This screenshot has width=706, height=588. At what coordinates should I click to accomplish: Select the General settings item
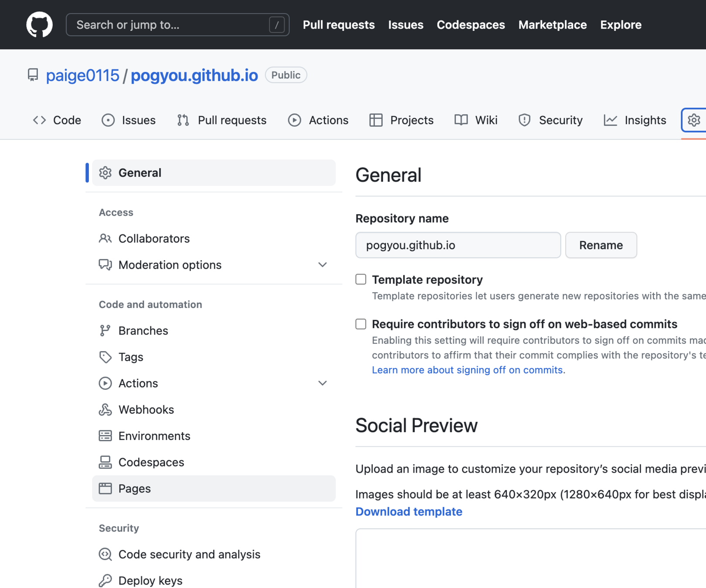click(214, 173)
